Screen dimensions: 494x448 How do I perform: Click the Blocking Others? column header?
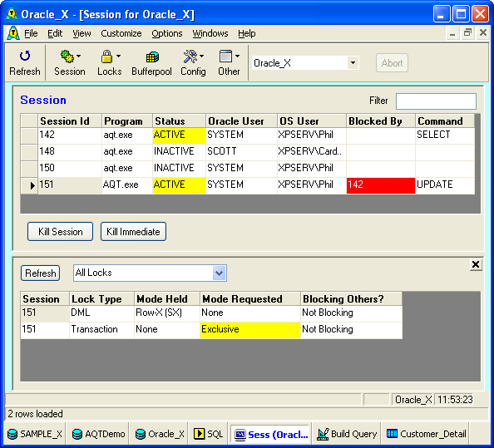point(351,298)
